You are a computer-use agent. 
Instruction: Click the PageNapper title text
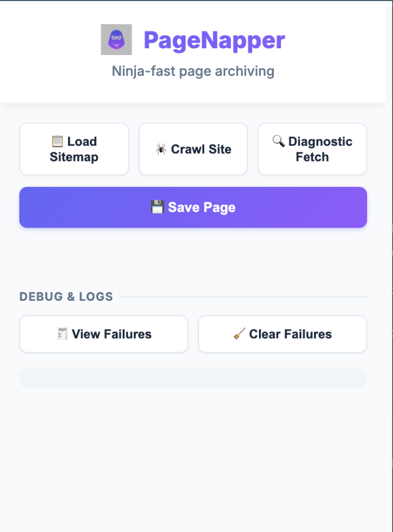215,39
